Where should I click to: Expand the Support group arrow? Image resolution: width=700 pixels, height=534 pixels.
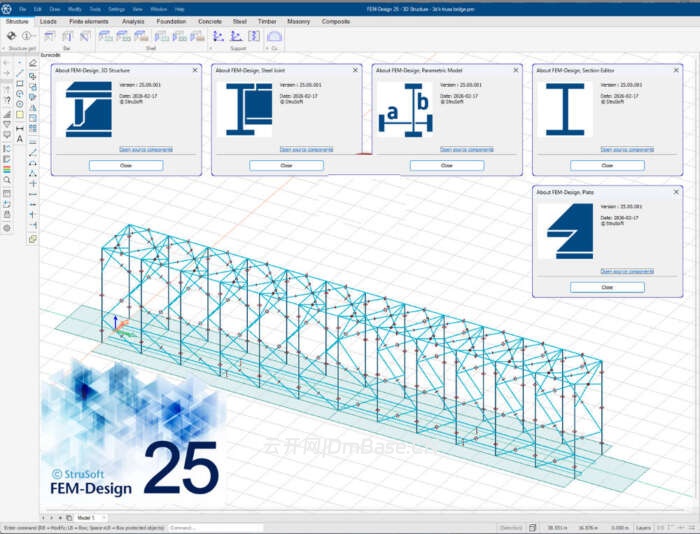pos(211,48)
